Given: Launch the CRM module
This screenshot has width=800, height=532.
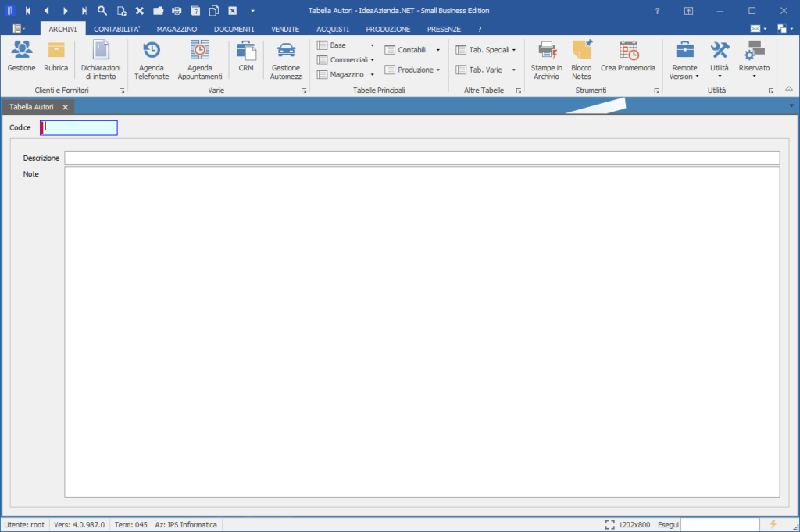Looking at the screenshot, I should (x=246, y=56).
